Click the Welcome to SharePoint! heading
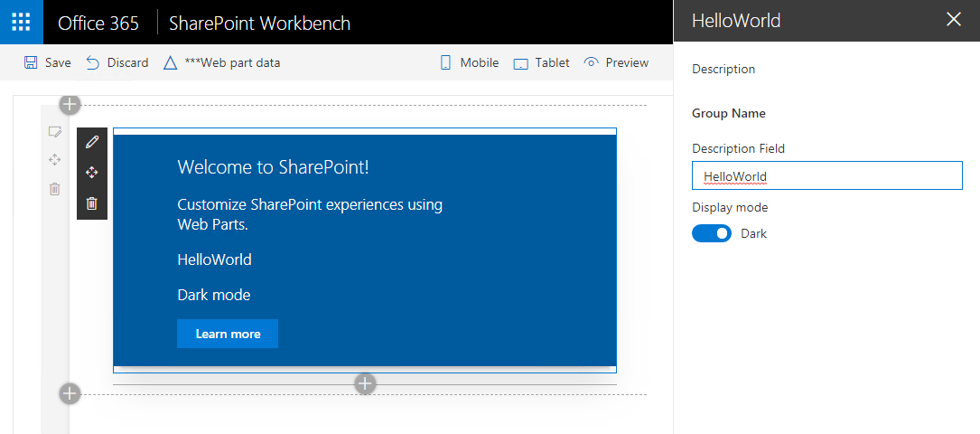Viewport: 980px width, 434px height. pos(273,167)
